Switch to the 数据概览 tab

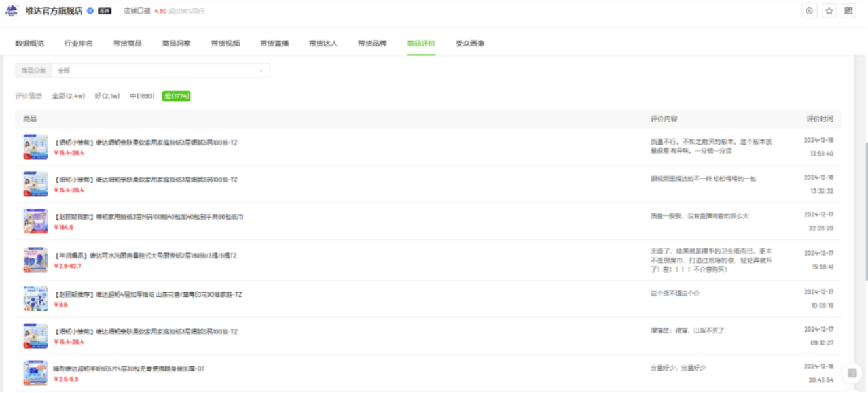[29, 44]
